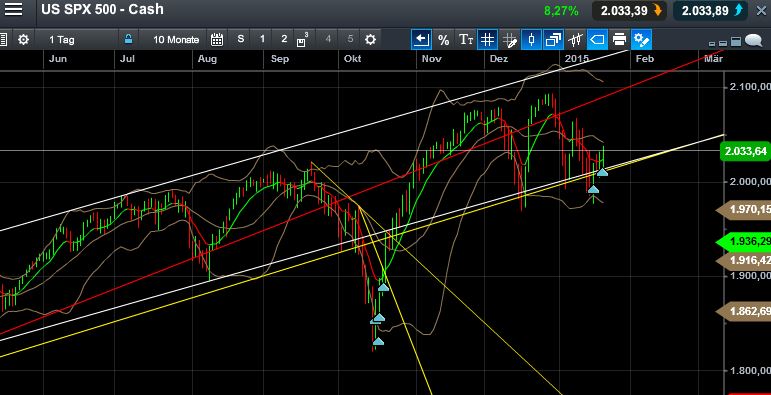Toggle percent scale mode
The image size is (771, 395).
(x=444, y=40)
